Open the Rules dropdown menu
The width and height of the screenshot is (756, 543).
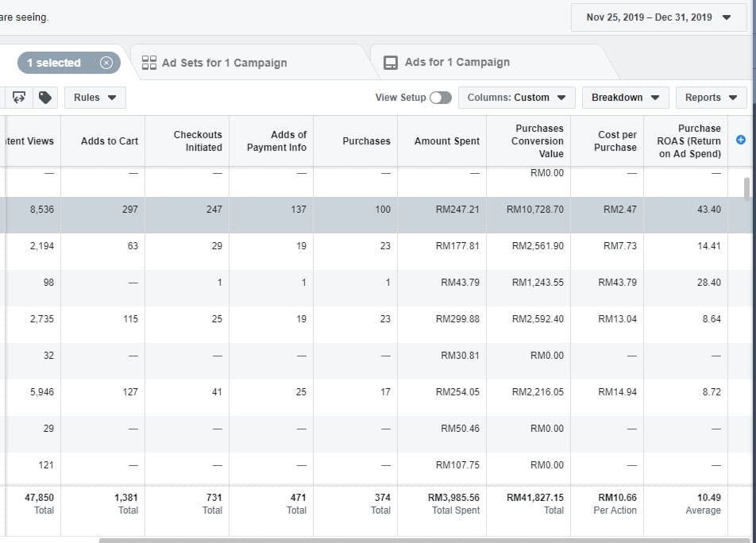coord(94,98)
